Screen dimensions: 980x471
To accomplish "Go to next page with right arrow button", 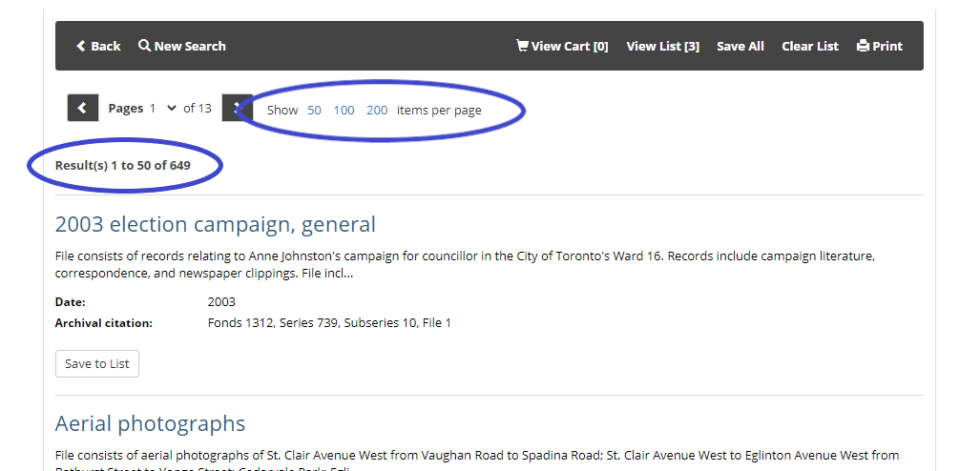I will point(235,109).
